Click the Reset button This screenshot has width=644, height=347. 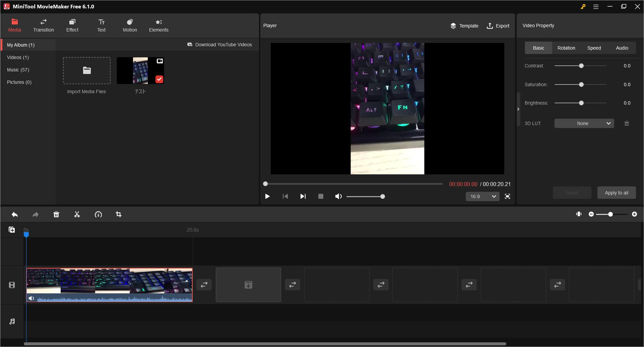pos(572,193)
